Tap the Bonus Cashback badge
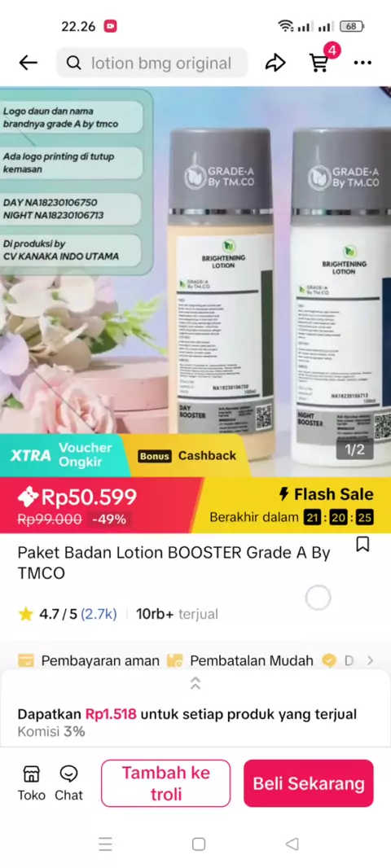This screenshot has height=868, width=391. (x=187, y=456)
